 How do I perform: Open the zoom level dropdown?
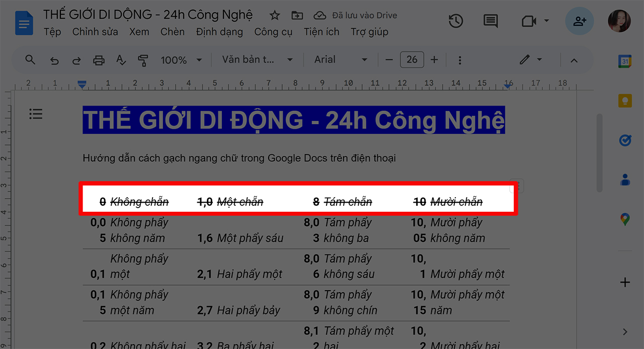point(181,59)
